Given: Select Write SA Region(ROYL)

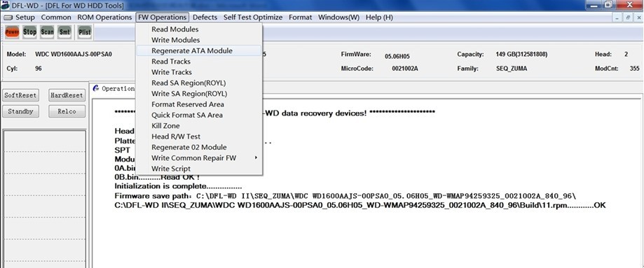Looking at the screenshot, I should click(199, 94).
